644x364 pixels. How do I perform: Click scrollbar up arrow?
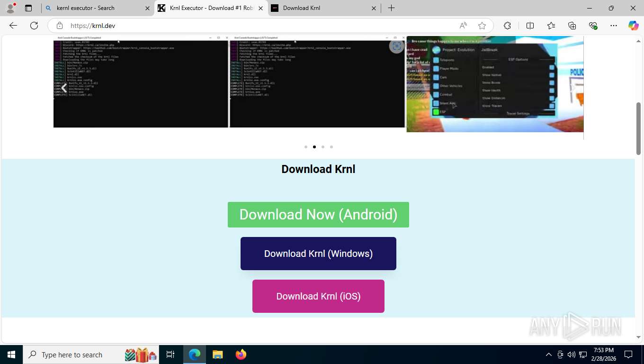(638, 41)
